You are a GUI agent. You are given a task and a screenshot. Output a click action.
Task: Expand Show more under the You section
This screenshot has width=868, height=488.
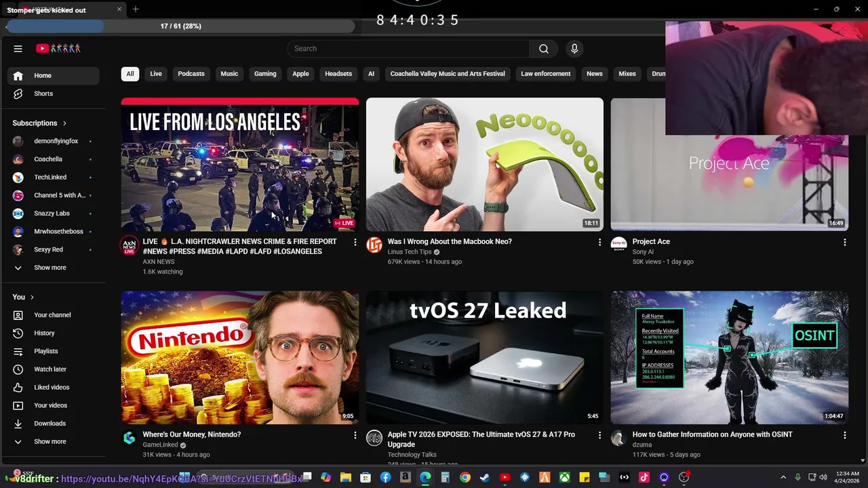click(x=53, y=442)
